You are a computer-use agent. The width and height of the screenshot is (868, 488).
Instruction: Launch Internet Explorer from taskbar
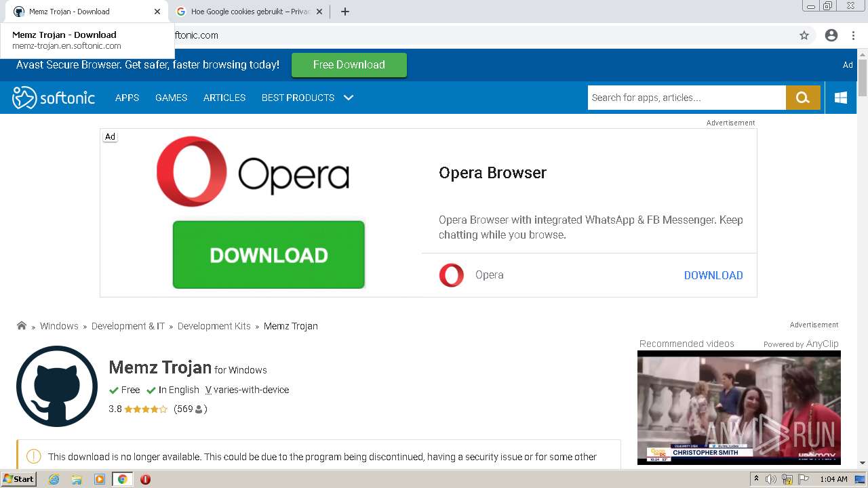[x=54, y=479]
